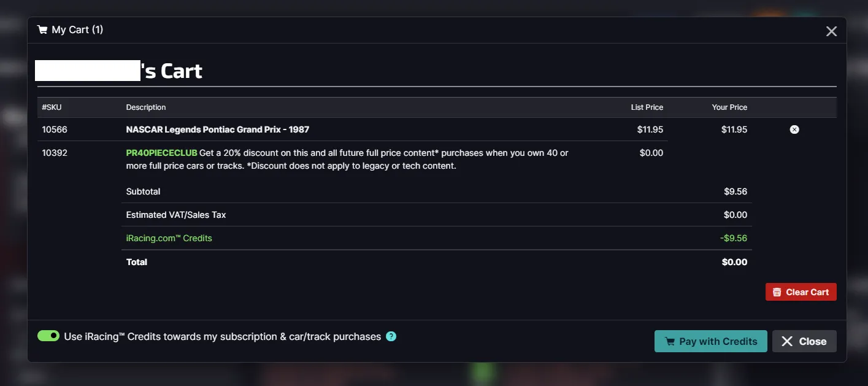Click the green iRacing.com Credits label
The height and width of the screenshot is (386, 868).
point(169,238)
